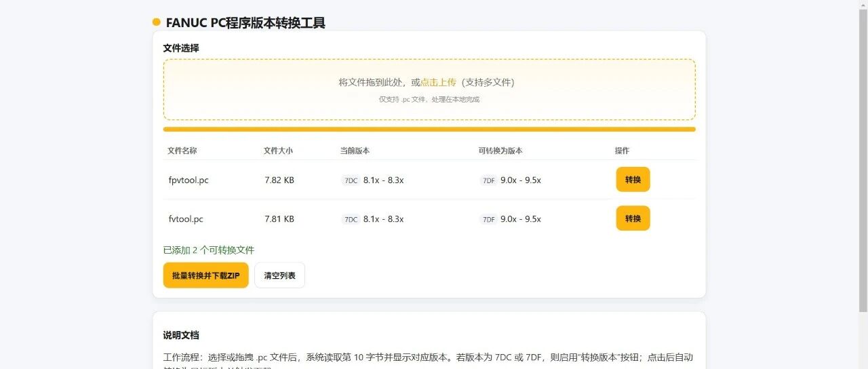Click the 说明文档 section heading
The width and height of the screenshot is (868, 369).
[x=181, y=335]
